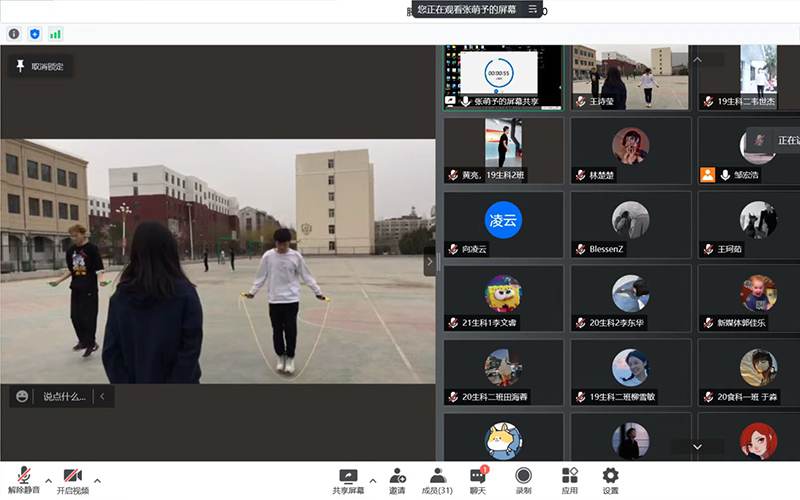Image resolution: width=800 pixels, height=500 pixels.
Task: Click the 您正在观看张萌予的屏幕 banner text
Action: pos(467,9)
